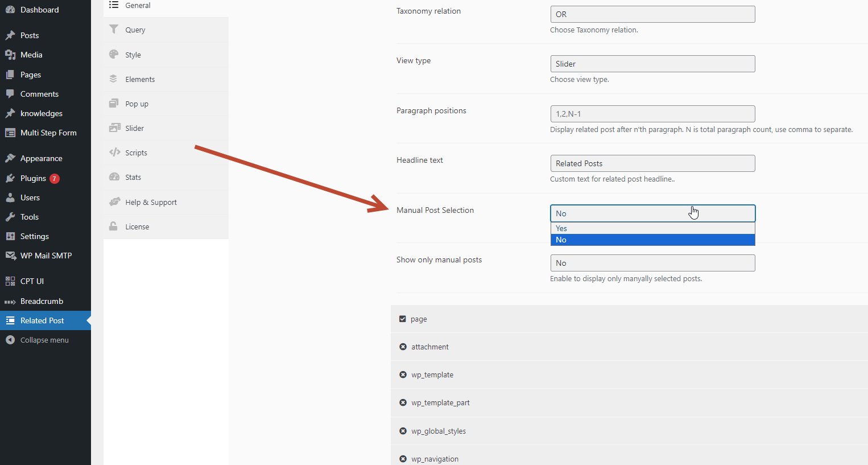Image resolution: width=868 pixels, height=465 pixels.
Task: Switch to the Scripts tab
Action: [166, 153]
